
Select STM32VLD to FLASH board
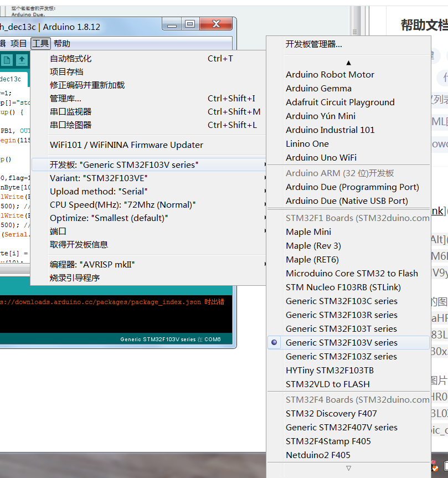(348, 384)
